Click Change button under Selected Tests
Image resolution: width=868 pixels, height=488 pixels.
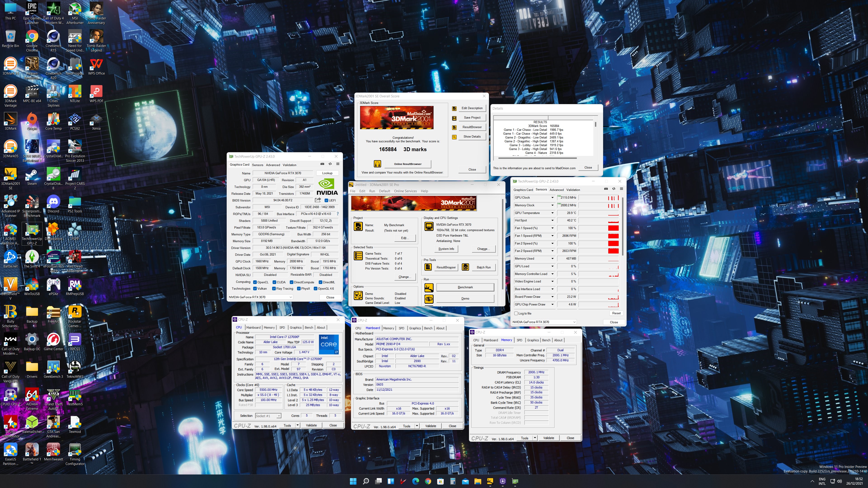(x=405, y=277)
